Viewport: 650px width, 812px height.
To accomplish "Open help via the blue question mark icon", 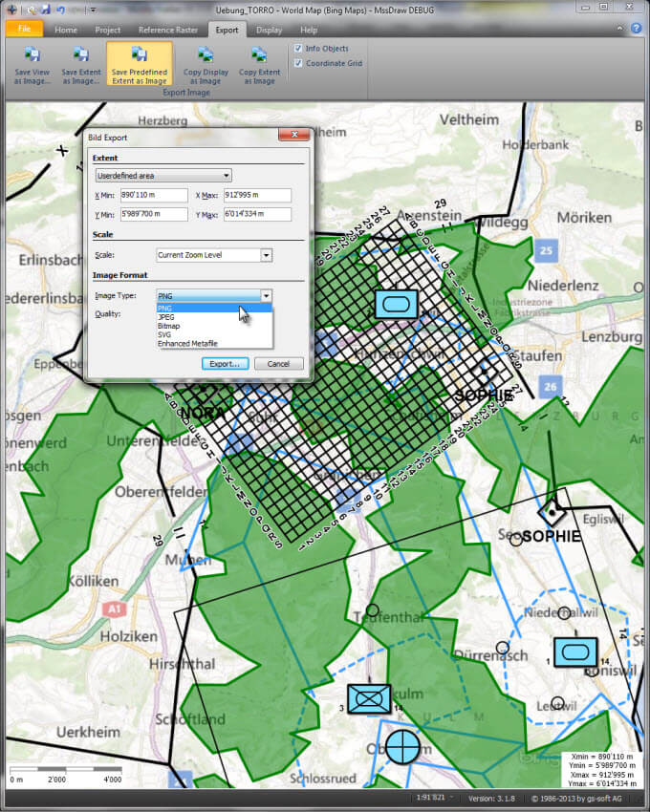I will [636, 29].
